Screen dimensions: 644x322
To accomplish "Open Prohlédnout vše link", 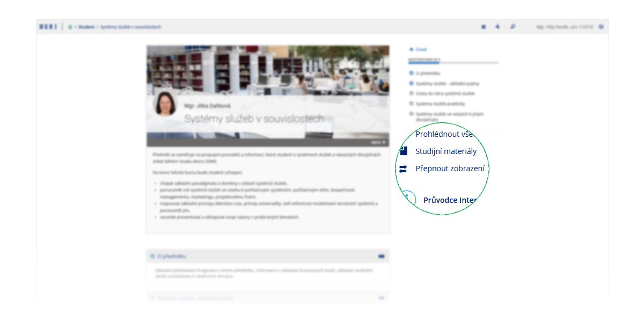I will pyautogui.click(x=444, y=134).
